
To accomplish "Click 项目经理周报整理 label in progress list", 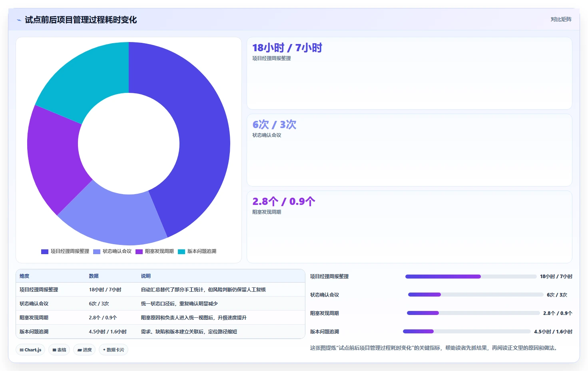I will pyautogui.click(x=329, y=277).
